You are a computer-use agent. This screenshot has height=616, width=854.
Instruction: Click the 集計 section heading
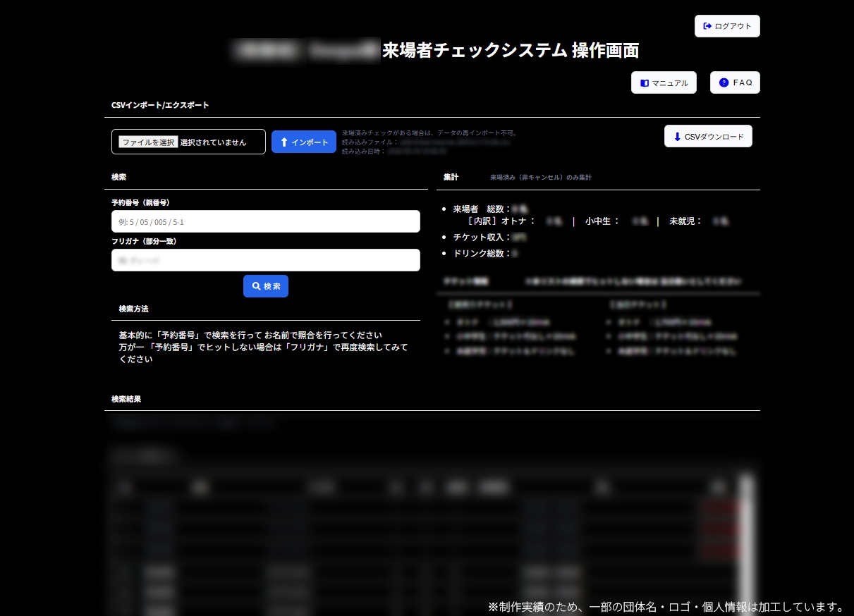coord(451,177)
